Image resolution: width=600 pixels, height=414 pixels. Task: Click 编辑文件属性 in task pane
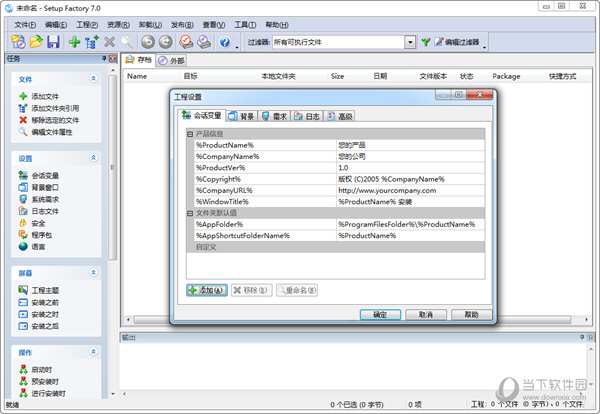(45, 132)
